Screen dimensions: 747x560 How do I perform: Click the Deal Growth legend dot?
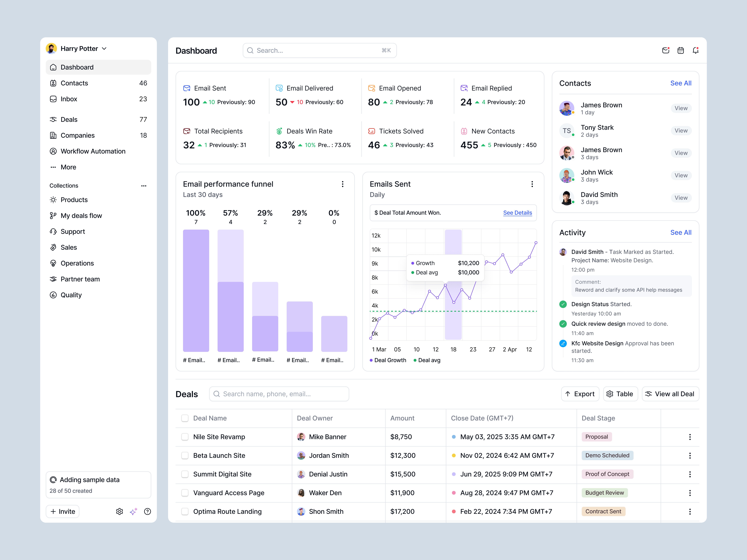(x=371, y=360)
